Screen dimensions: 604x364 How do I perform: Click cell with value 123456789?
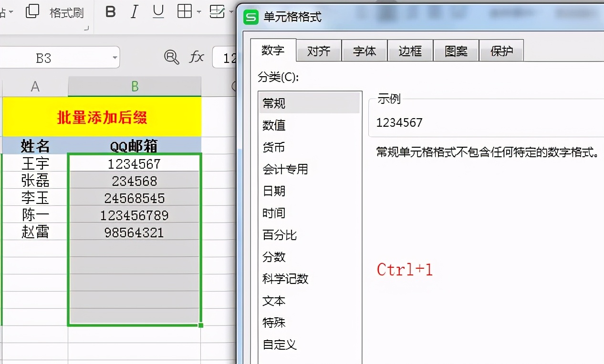pyautogui.click(x=135, y=214)
